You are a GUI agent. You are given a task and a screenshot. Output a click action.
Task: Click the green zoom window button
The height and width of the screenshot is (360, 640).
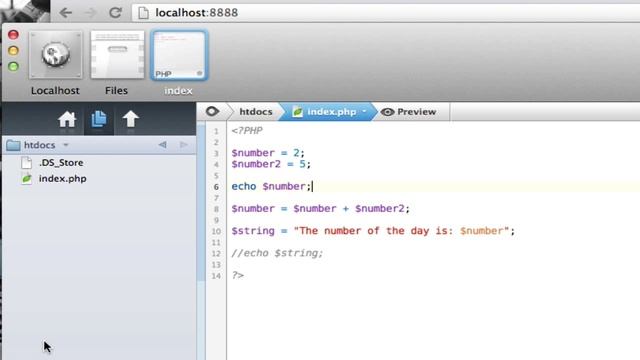pos(13,66)
